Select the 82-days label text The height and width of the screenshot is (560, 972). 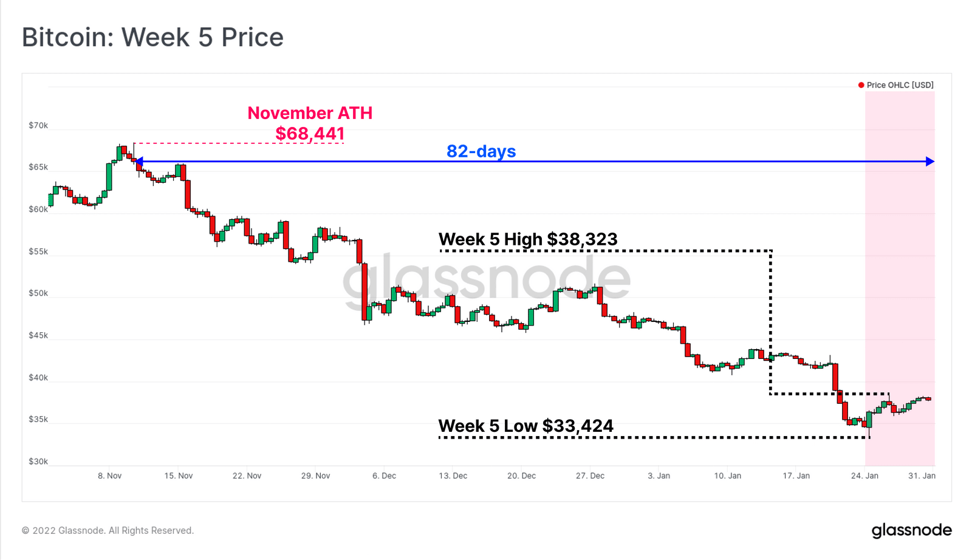481,151
